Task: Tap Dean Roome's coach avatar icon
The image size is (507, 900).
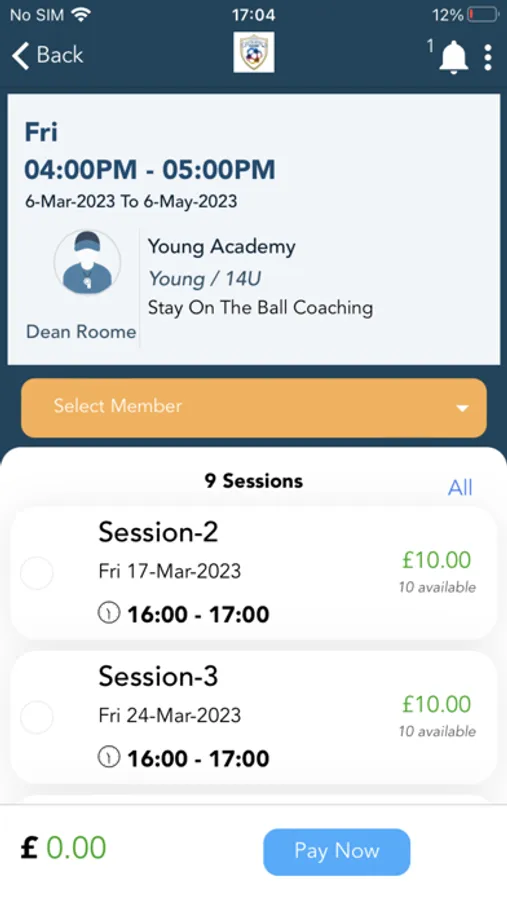Action: pyautogui.click(x=87, y=262)
